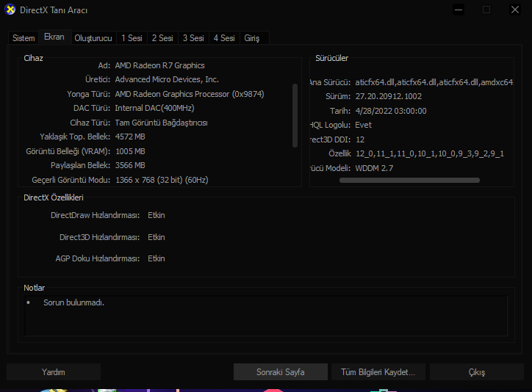
Task: Open the 1 Sesi tab
Action: point(132,38)
